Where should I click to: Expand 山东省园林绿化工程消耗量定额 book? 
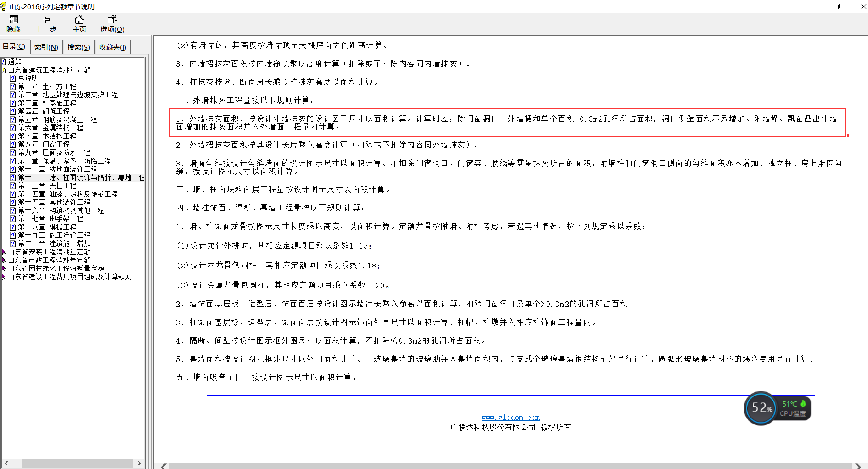pos(3,268)
